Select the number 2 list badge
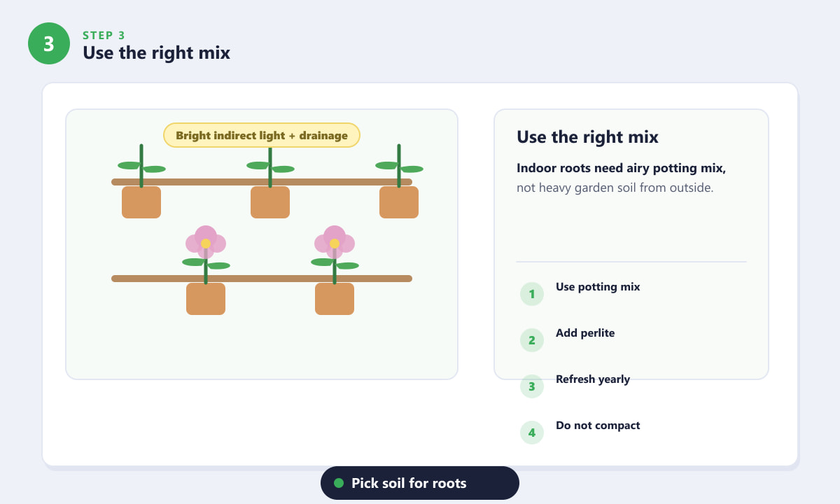 point(532,340)
